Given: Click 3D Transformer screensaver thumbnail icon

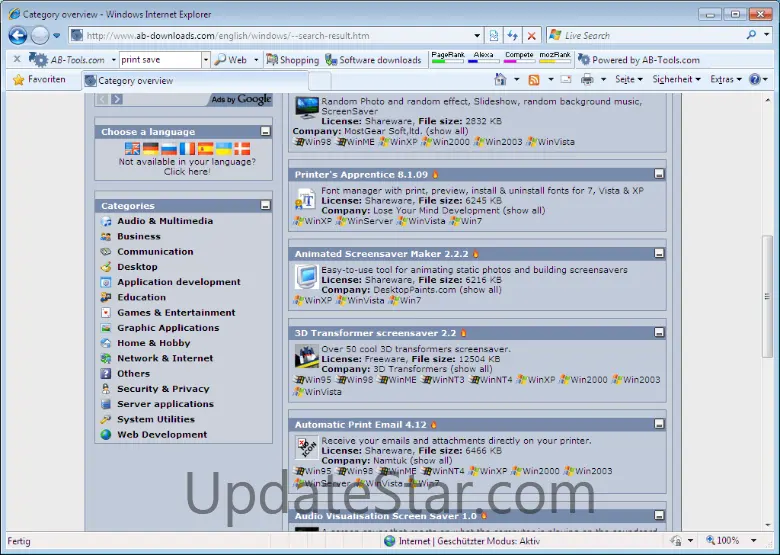Looking at the screenshot, I should pyautogui.click(x=306, y=357).
